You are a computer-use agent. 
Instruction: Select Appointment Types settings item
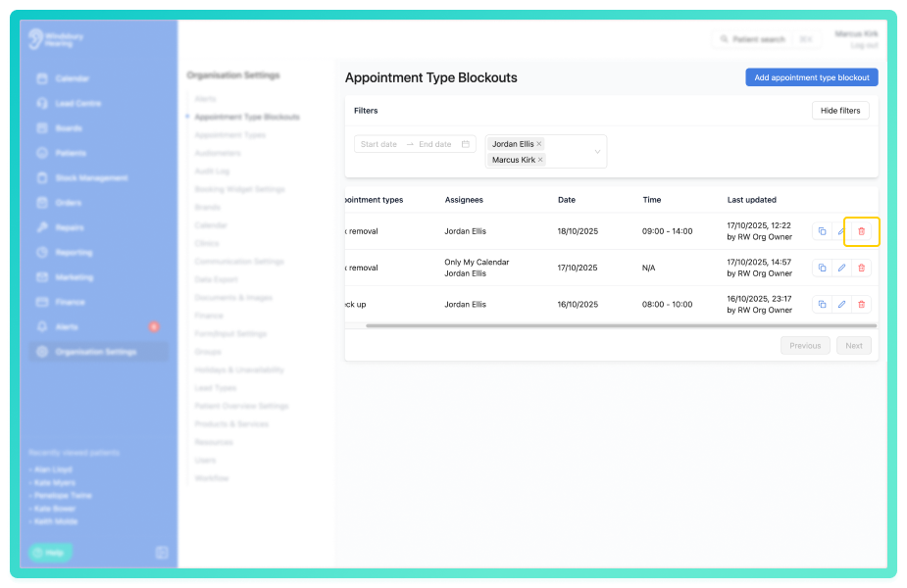click(230, 135)
